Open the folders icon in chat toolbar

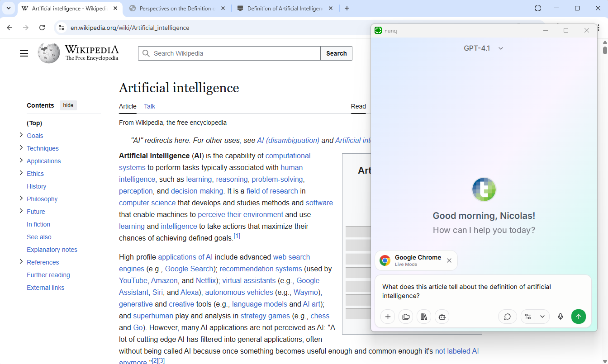tap(406, 317)
